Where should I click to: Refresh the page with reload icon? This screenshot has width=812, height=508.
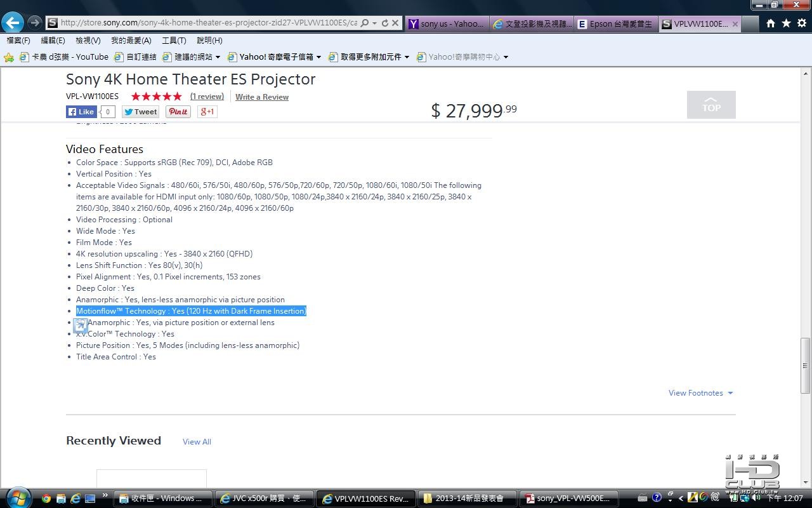[384, 23]
